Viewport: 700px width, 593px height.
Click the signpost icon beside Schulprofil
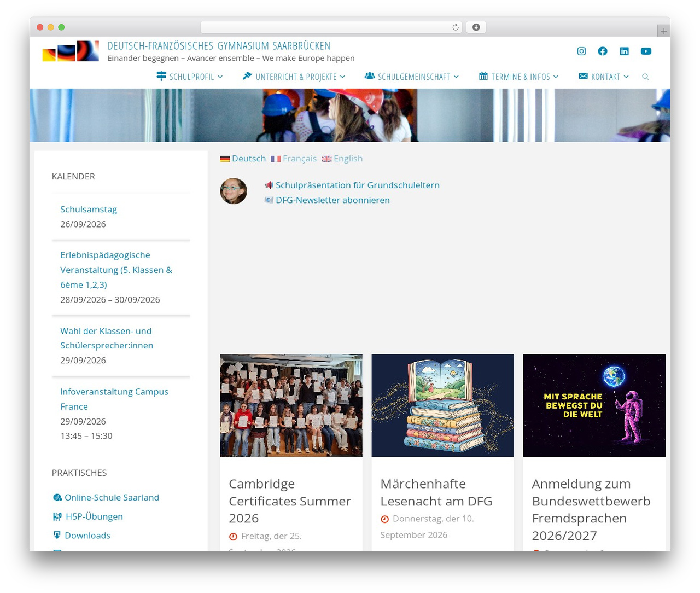point(161,76)
